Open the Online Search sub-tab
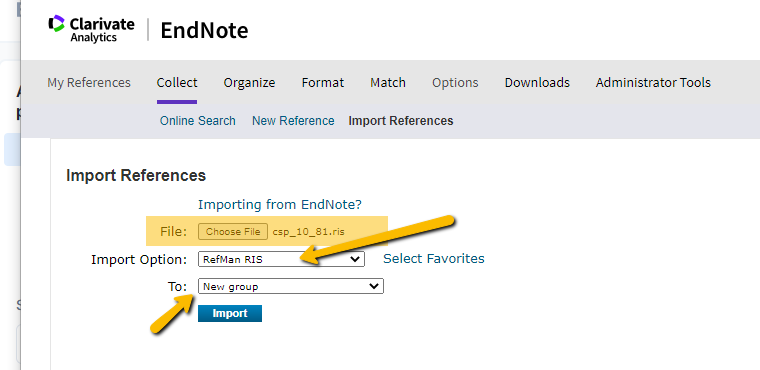 (198, 121)
